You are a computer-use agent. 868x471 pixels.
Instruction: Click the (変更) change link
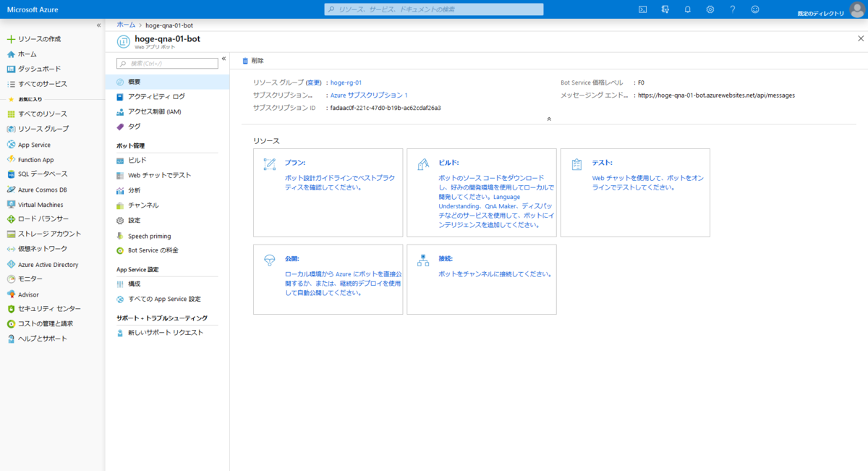point(314,82)
